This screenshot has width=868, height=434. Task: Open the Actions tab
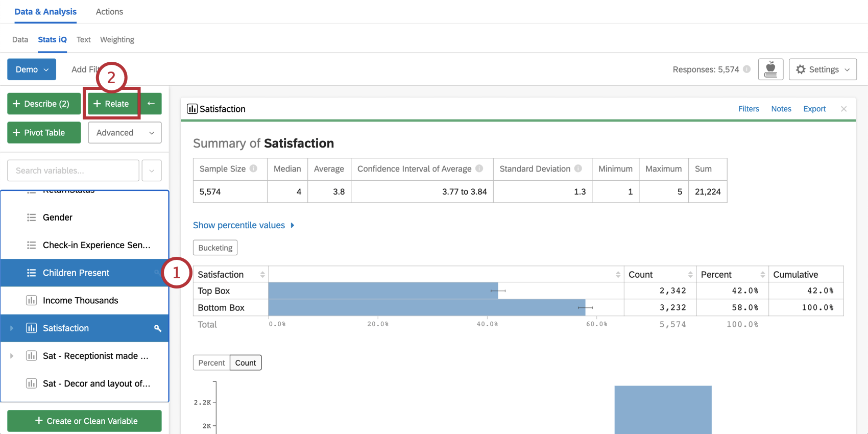click(109, 12)
